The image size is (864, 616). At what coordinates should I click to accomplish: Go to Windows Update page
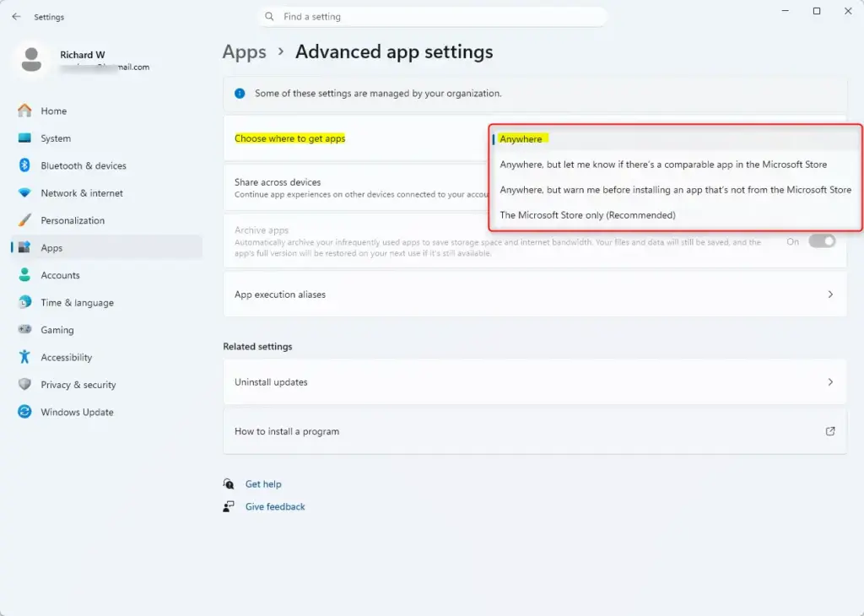pyautogui.click(x=106, y=412)
